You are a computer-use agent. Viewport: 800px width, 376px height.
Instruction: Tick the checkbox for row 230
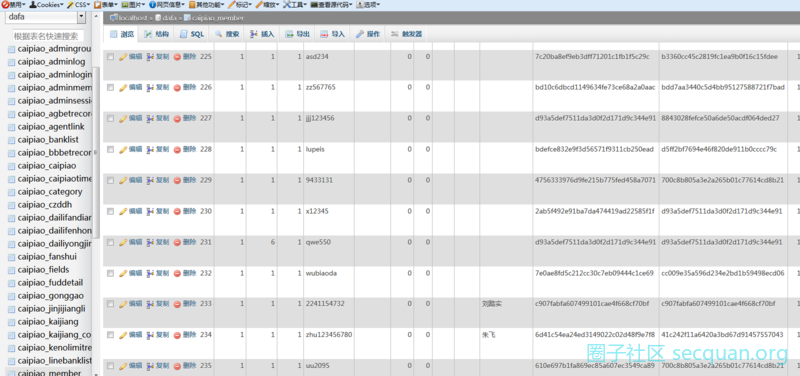[x=110, y=211]
